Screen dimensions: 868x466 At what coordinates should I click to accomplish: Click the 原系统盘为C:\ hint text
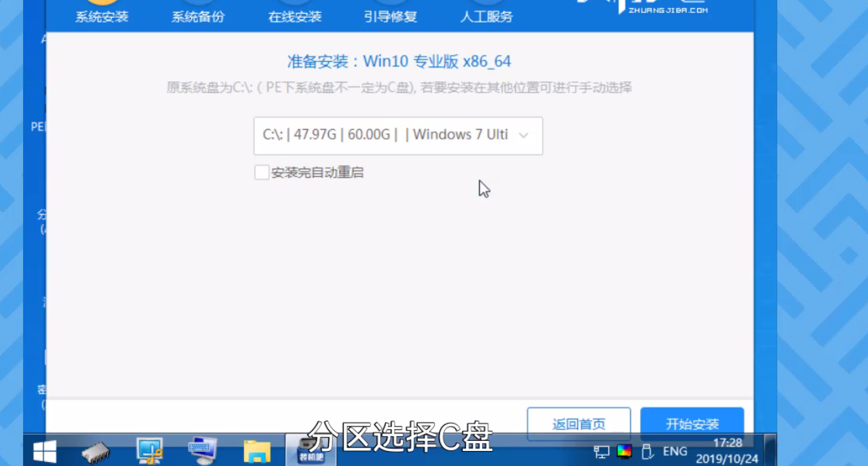coord(399,88)
